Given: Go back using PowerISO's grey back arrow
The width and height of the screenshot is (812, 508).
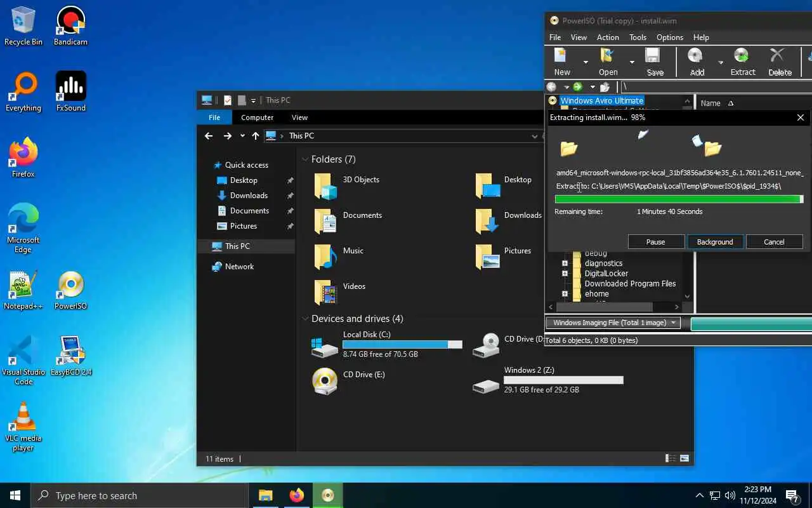Looking at the screenshot, I should click(552, 87).
